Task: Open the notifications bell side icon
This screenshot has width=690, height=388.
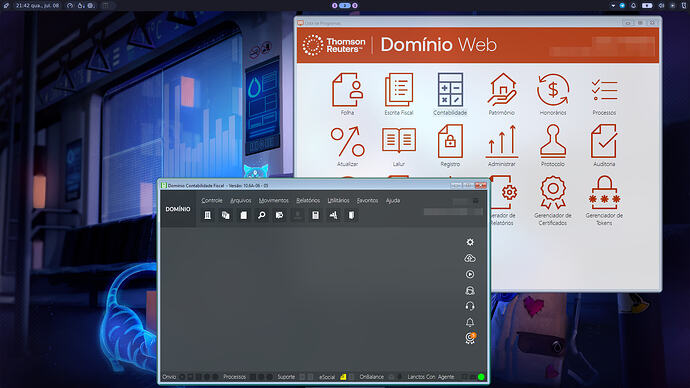Action: pyautogui.click(x=470, y=322)
